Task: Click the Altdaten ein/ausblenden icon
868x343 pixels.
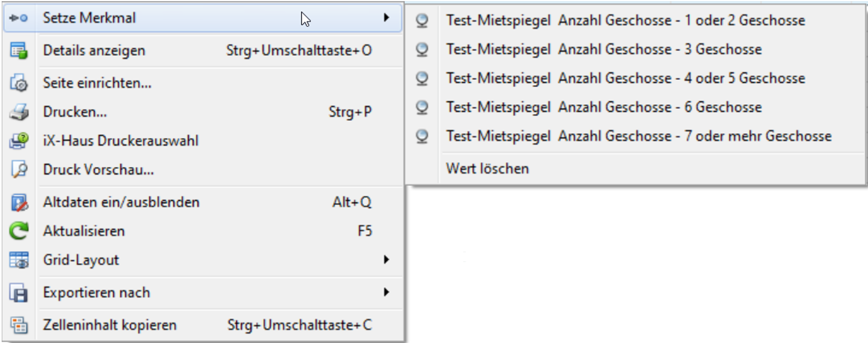Action: click(19, 203)
